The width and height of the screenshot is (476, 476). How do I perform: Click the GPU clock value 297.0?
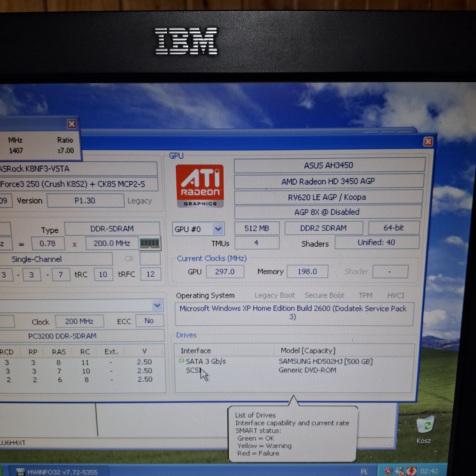tap(225, 272)
